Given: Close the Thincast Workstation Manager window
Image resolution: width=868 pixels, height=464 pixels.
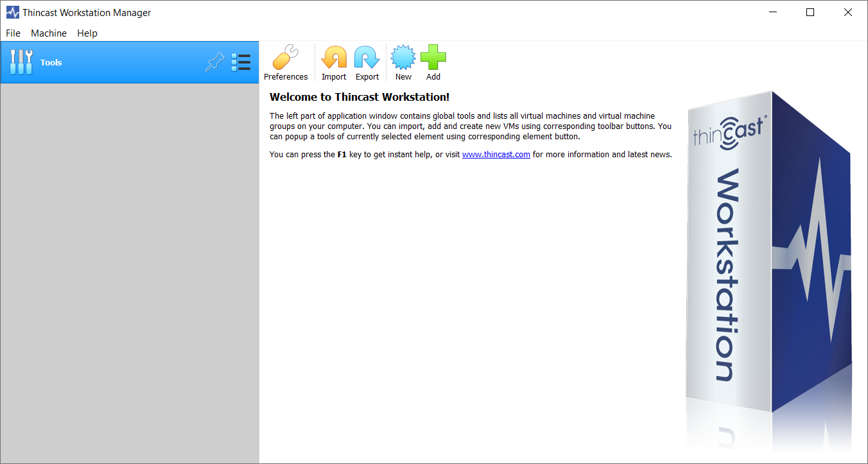Looking at the screenshot, I should click(848, 12).
